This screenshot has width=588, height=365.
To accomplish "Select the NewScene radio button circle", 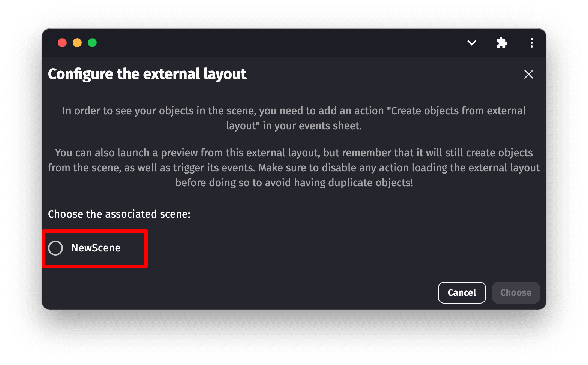I will pyautogui.click(x=55, y=248).
